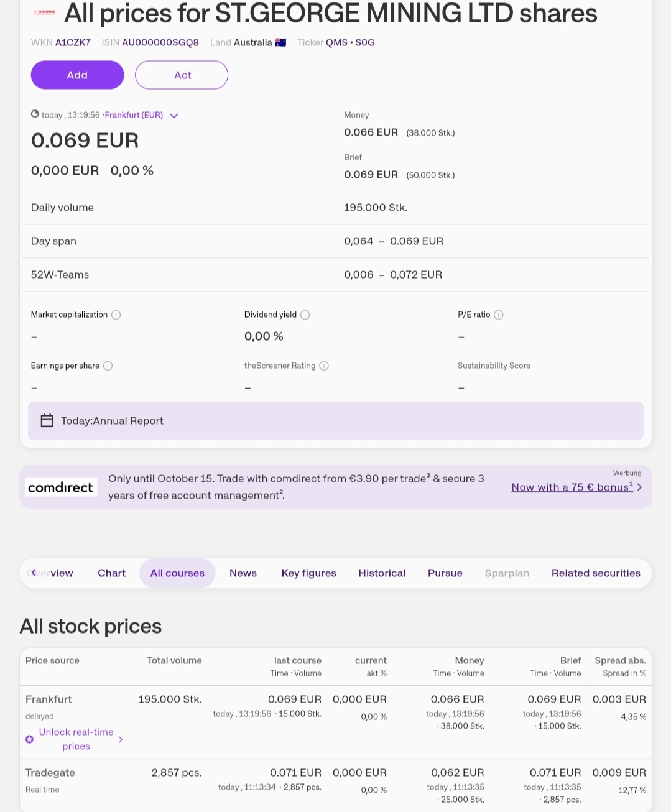This screenshot has height=812, width=671.
Task: Click the Market capitalization info icon
Action: [116, 315]
